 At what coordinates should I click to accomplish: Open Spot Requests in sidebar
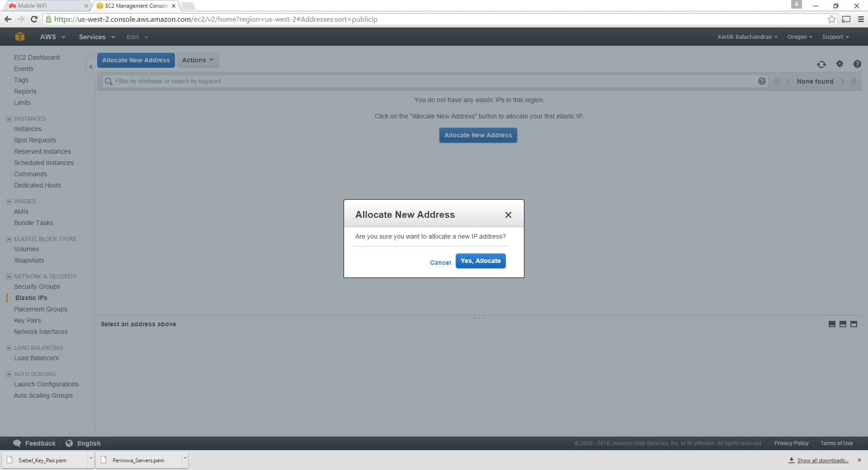(35, 140)
